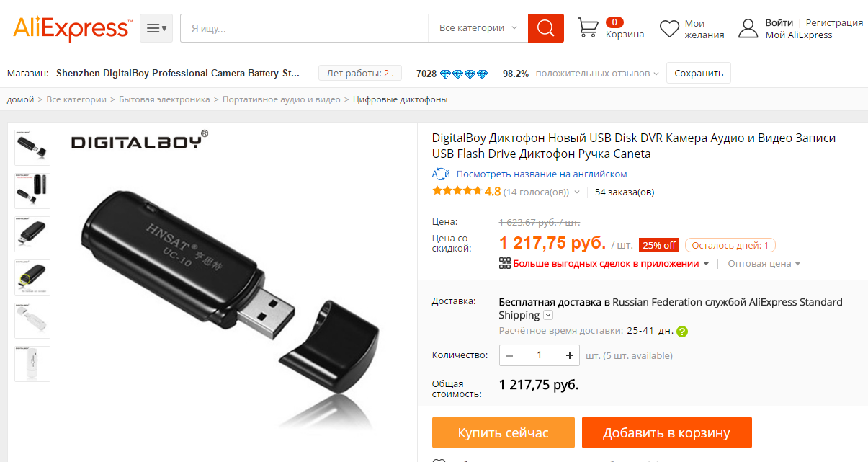Open the hamburger categories menu

pyautogui.click(x=156, y=28)
